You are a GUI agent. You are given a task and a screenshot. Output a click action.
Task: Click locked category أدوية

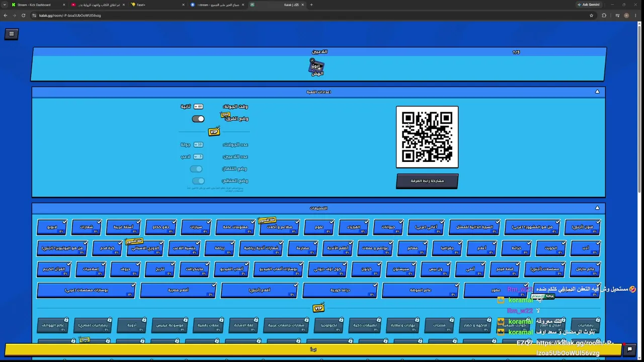[132, 325]
